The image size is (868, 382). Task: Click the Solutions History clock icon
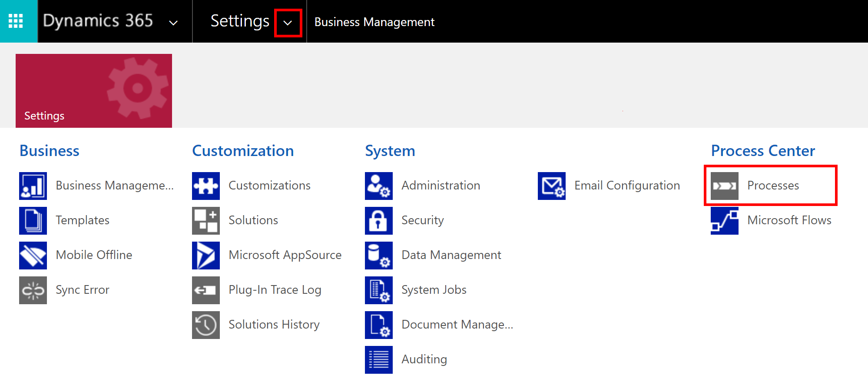[x=205, y=325]
